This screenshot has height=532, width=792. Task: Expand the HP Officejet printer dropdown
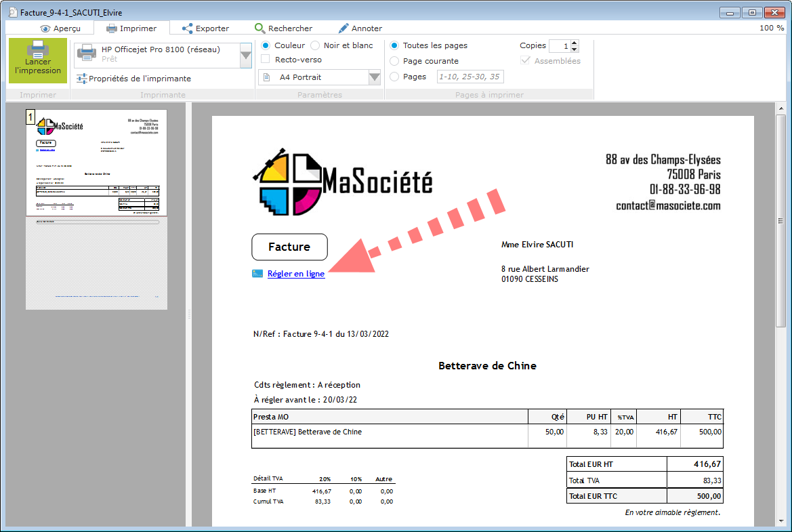[246, 56]
